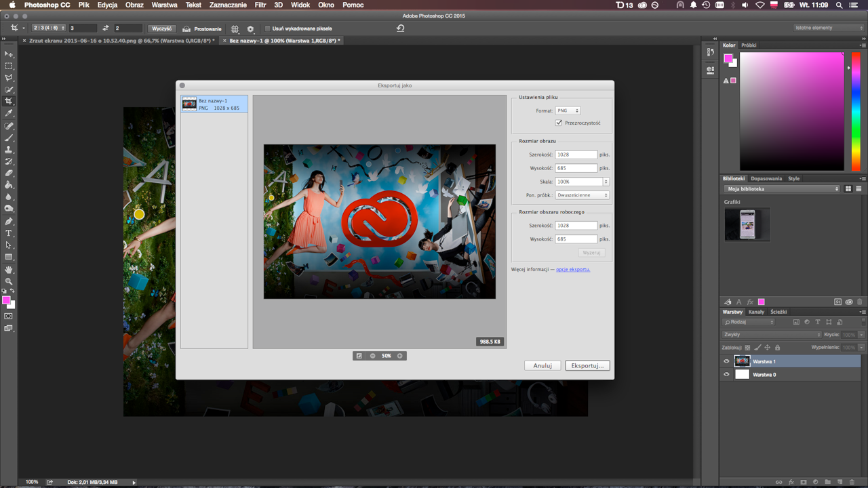Switch library to grid view
The image size is (868, 488).
(x=848, y=189)
